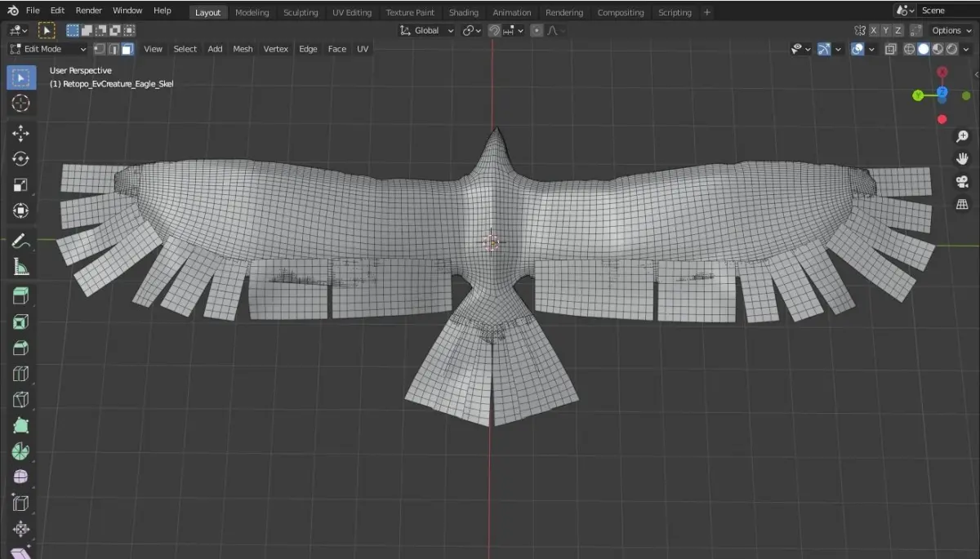The width and height of the screenshot is (980, 559).
Task: Choose the Edge Slide tool
Action: tap(21, 503)
